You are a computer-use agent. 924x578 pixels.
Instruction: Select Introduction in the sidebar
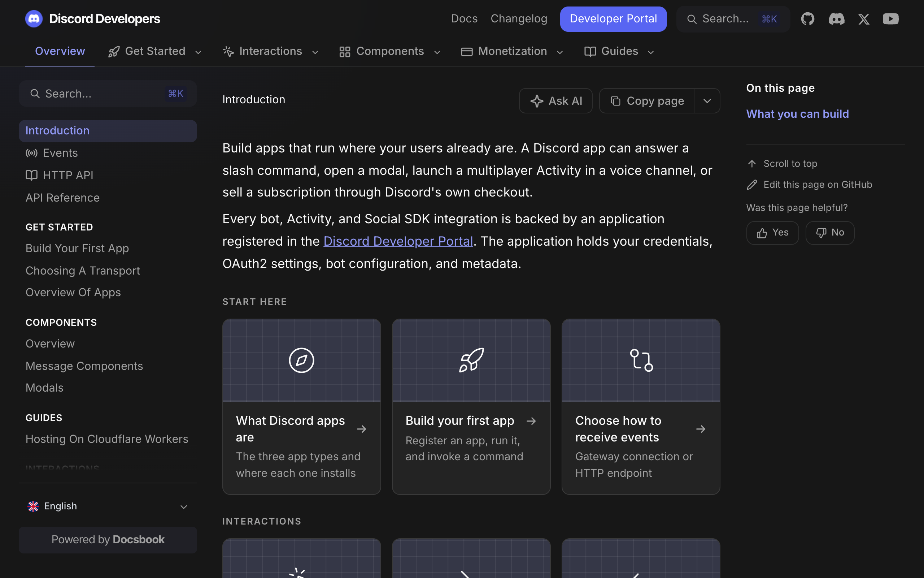point(108,131)
